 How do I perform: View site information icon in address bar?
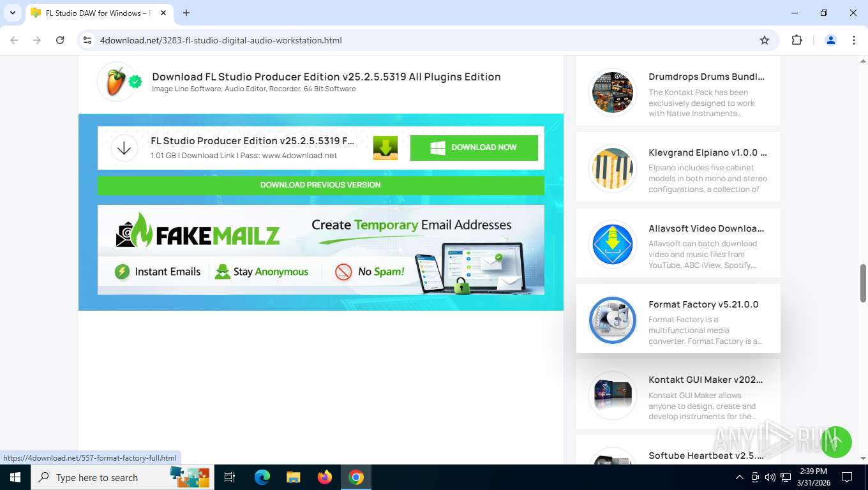(88, 40)
